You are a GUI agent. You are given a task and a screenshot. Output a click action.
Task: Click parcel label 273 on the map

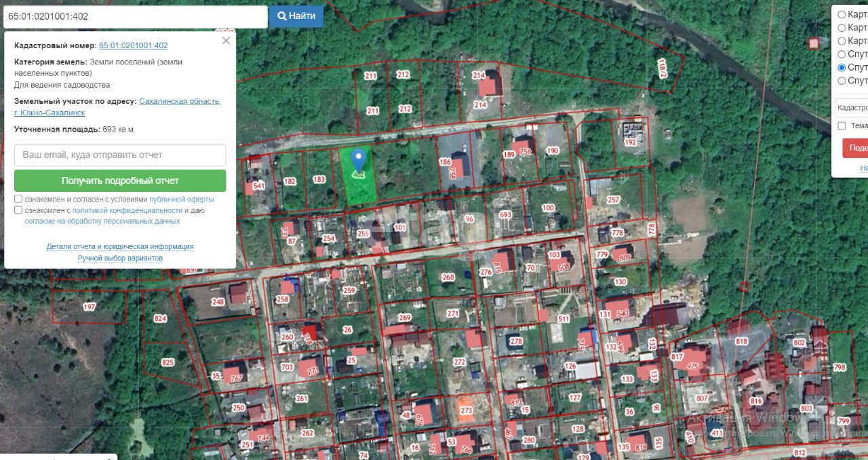click(x=467, y=410)
